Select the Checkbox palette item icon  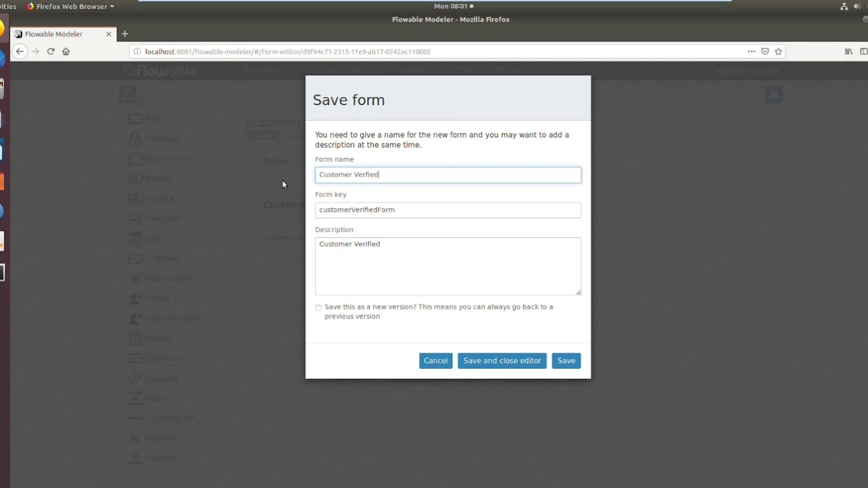pos(135,218)
